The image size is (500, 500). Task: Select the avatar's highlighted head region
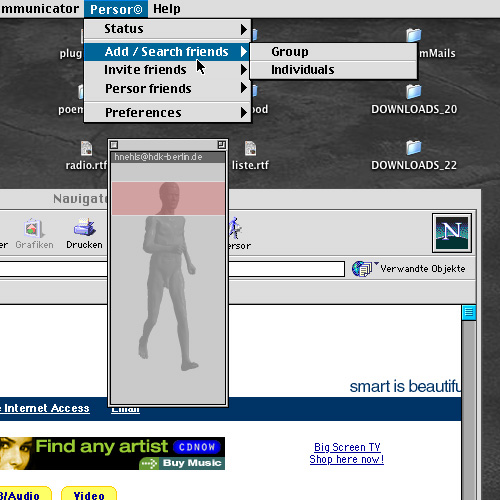[x=168, y=198]
